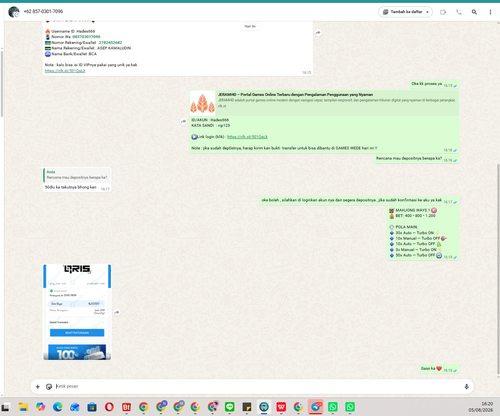Click the "Hari ini" date chip

[250, 26]
